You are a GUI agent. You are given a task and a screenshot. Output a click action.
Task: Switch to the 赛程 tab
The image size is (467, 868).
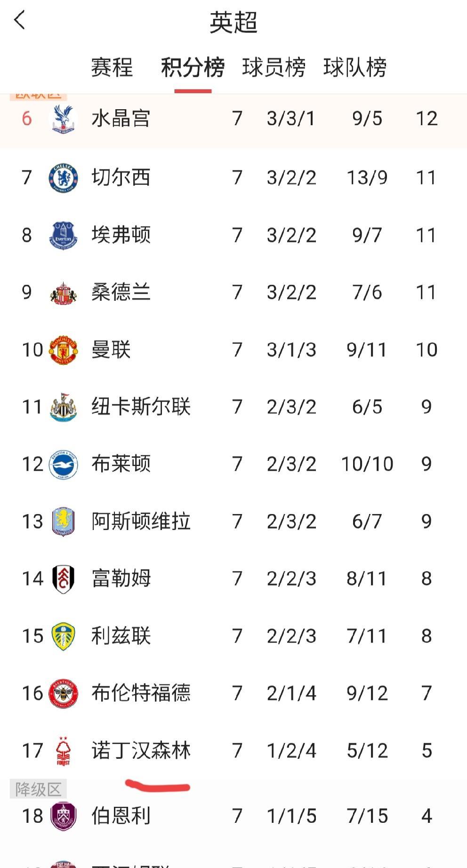112,67
